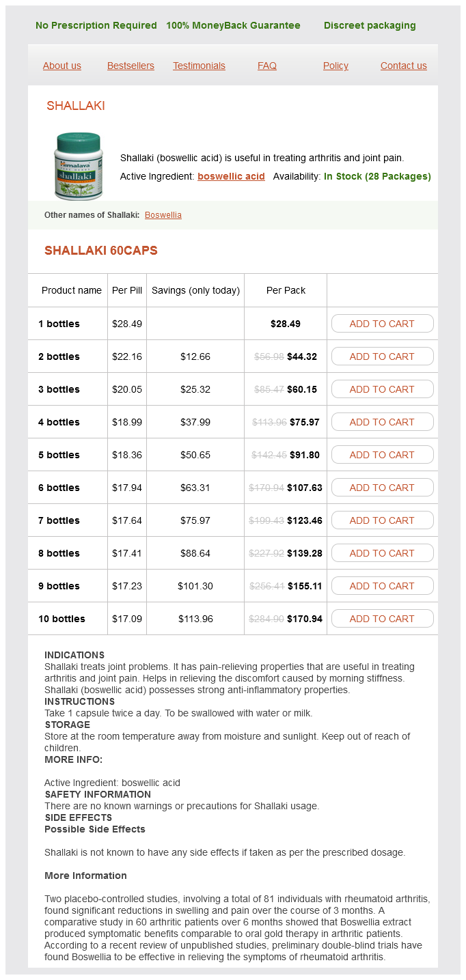Viewport: 466px width, 980px height.
Task: Add 8 bottles to cart
Action: [382, 553]
